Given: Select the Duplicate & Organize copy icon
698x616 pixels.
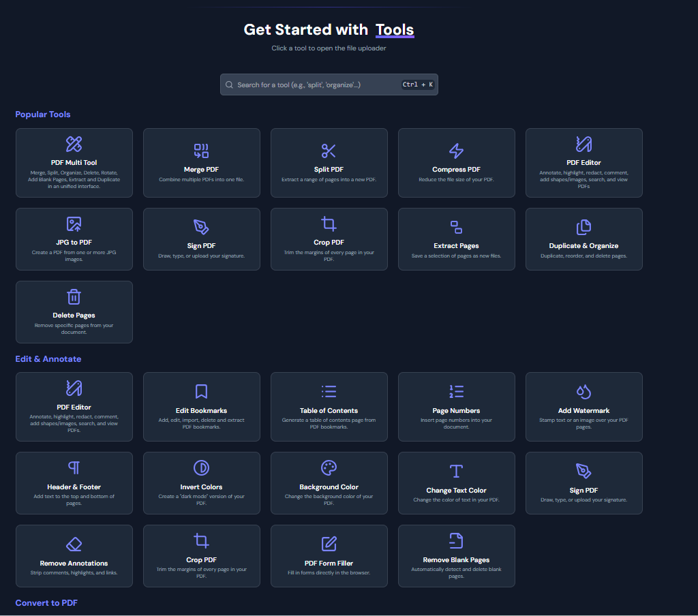Looking at the screenshot, I should [583, 227].
